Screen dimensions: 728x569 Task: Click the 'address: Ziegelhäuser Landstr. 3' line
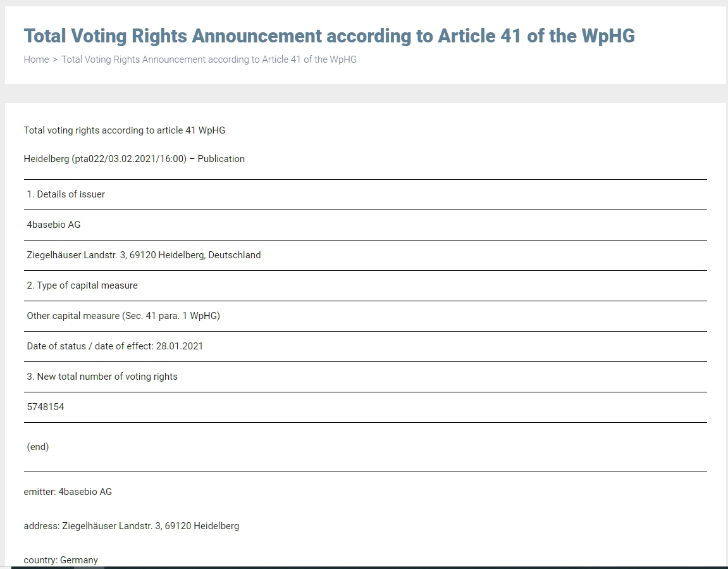[132, 526]
